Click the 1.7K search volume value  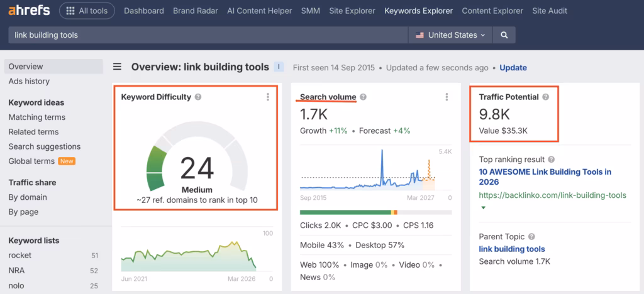click(x=314, y=114)
